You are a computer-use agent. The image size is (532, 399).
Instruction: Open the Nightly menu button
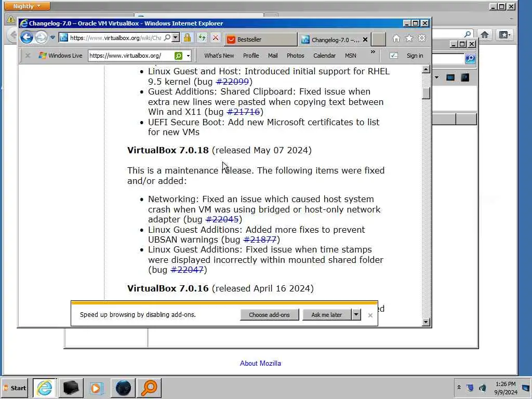27,6
